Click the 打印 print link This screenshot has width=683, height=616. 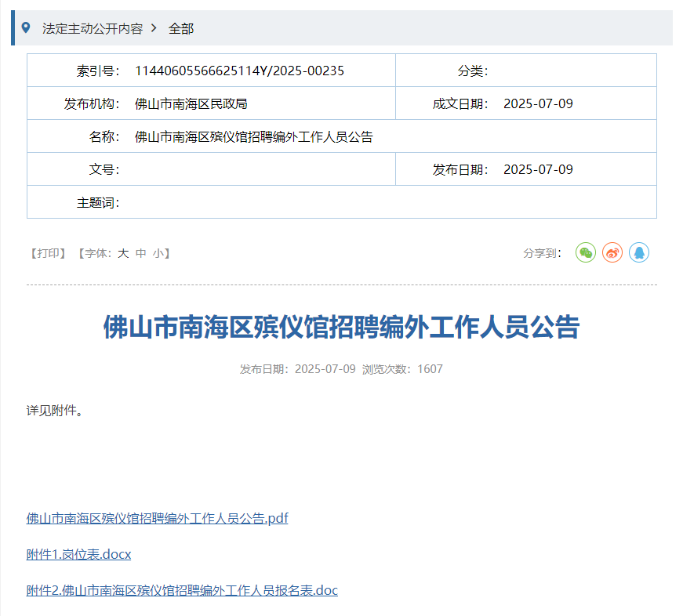48,253
